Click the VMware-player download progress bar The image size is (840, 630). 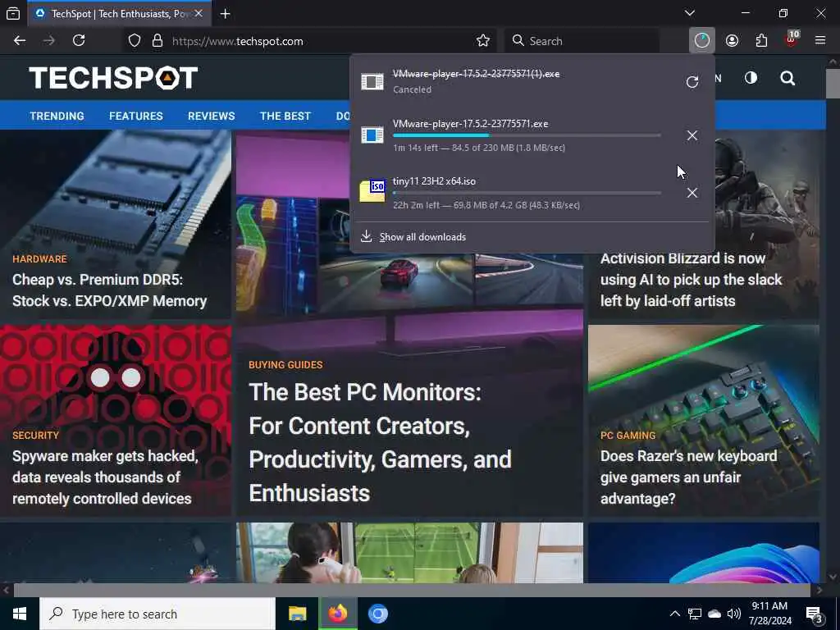527,135
